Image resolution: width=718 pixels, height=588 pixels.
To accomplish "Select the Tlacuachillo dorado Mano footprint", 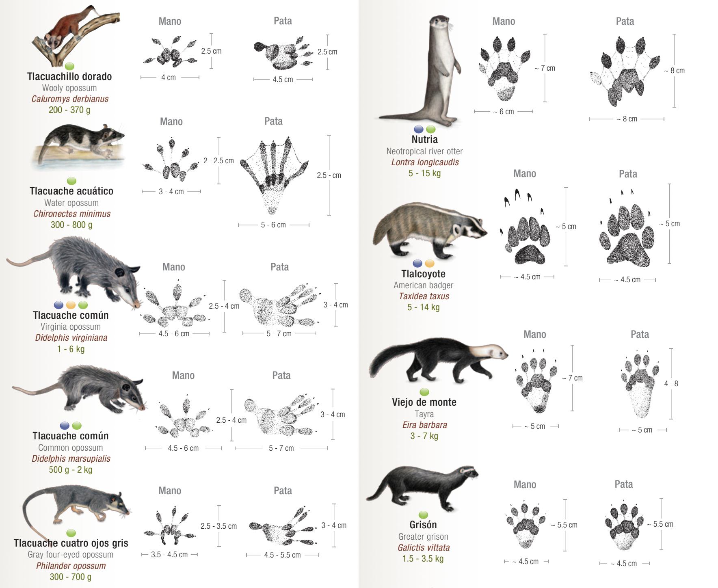I will coord(171,52).
